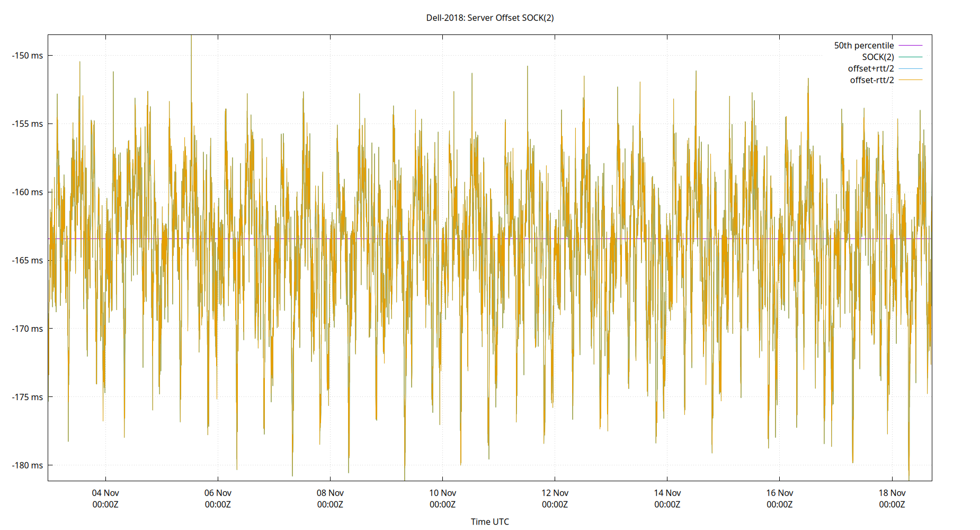The width and height of the screenshot is (980, 530).
Task: Click the '-150 ms' axis tick label
Action: coord(27,54)
